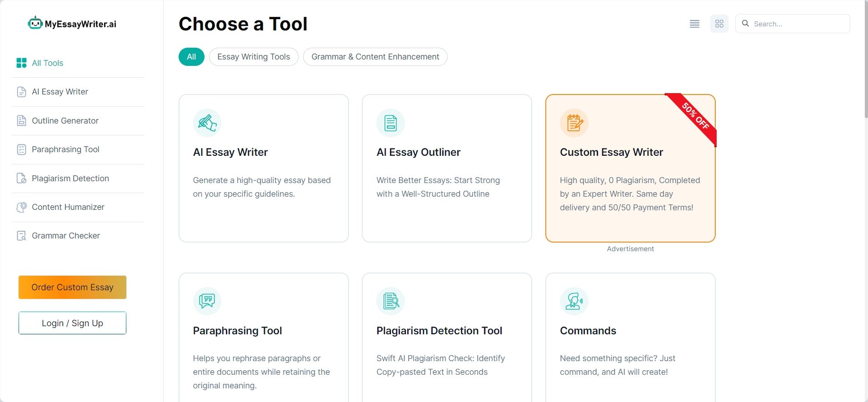Click the Advertisement label text
868x402 pixels.
click(x=630, y=249)
